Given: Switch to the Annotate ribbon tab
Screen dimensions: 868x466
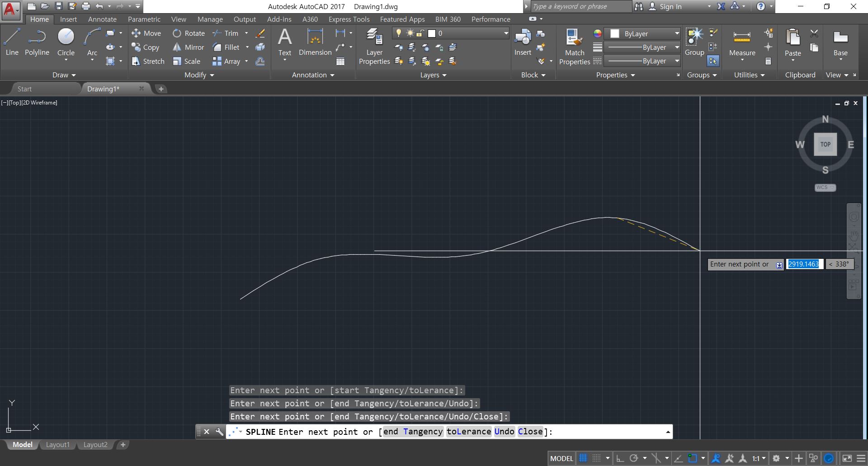Looking at the screenshot, I should 102,19.
